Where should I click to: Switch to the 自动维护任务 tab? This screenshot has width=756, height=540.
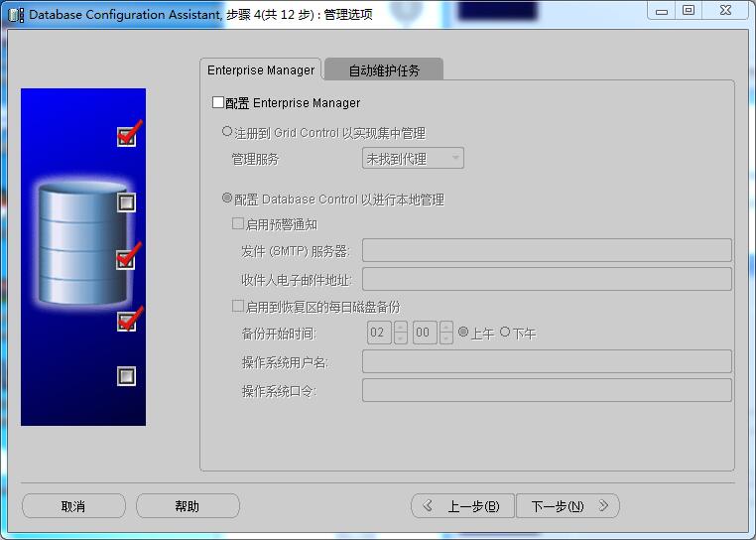[x=384, y=69]
